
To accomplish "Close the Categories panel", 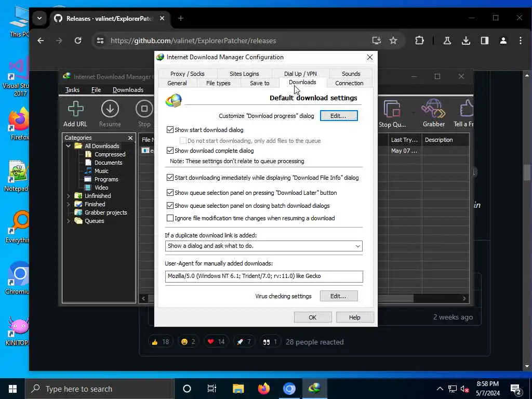I will (130, 138).
